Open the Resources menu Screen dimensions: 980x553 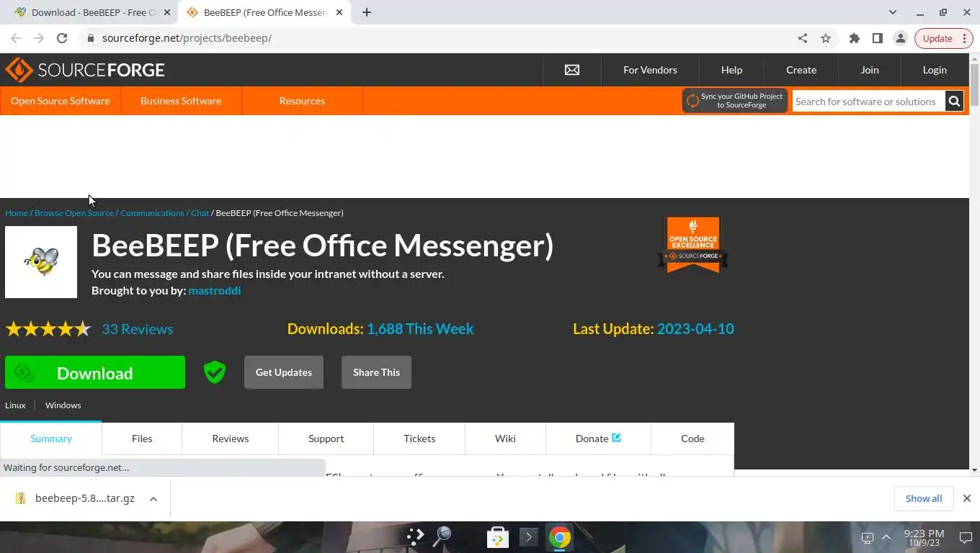click(x=302, y=101)
